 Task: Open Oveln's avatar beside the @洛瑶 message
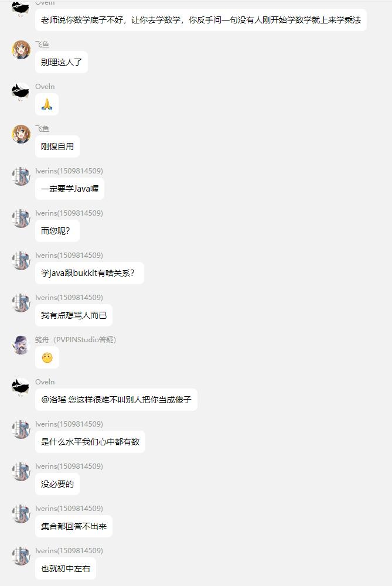pos(21,387)
